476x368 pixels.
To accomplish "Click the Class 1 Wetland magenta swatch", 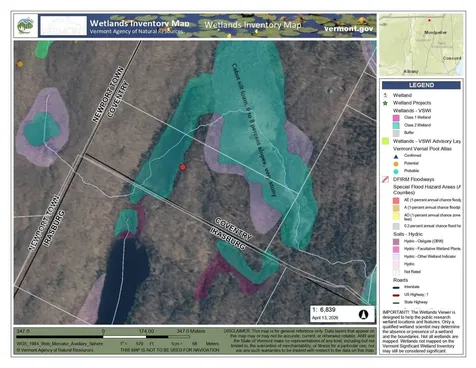I will click(x=396, y=118).
